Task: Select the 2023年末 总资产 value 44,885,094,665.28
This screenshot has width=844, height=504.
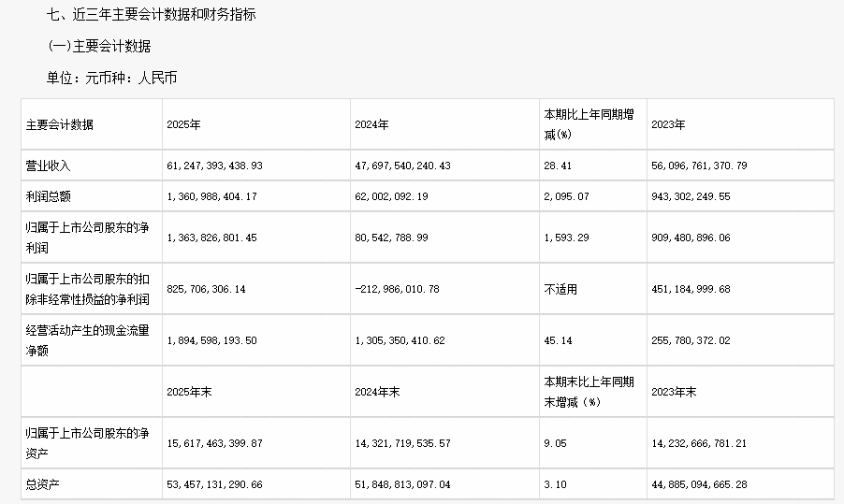Action: 700,484
